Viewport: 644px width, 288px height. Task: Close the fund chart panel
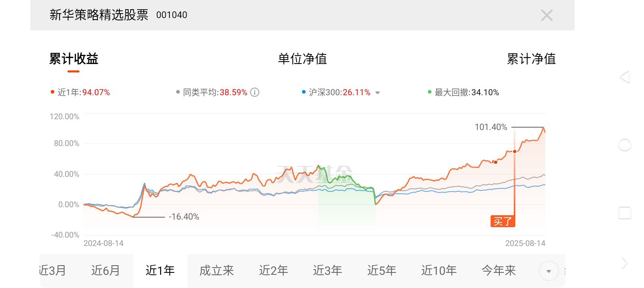pos(547,15)
